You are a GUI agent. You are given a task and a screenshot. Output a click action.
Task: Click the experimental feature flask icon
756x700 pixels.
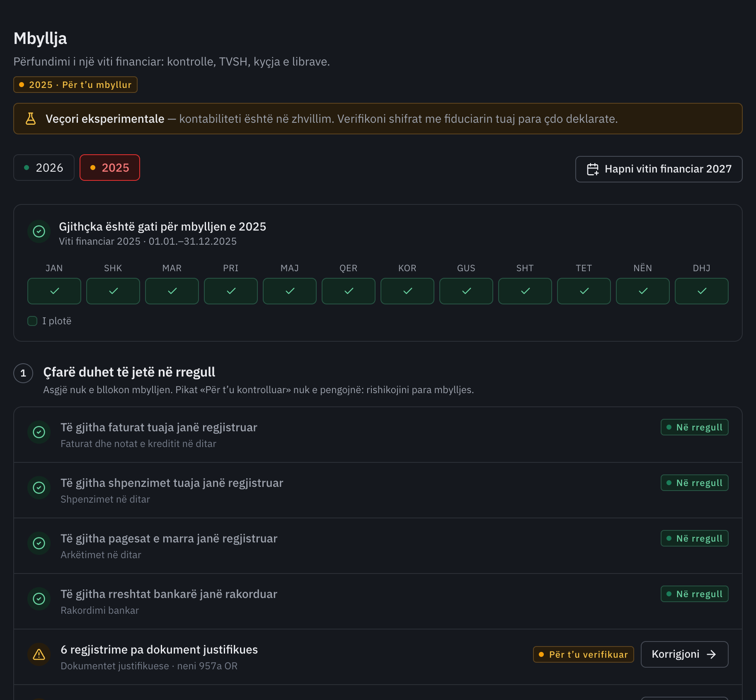(31, 119)
